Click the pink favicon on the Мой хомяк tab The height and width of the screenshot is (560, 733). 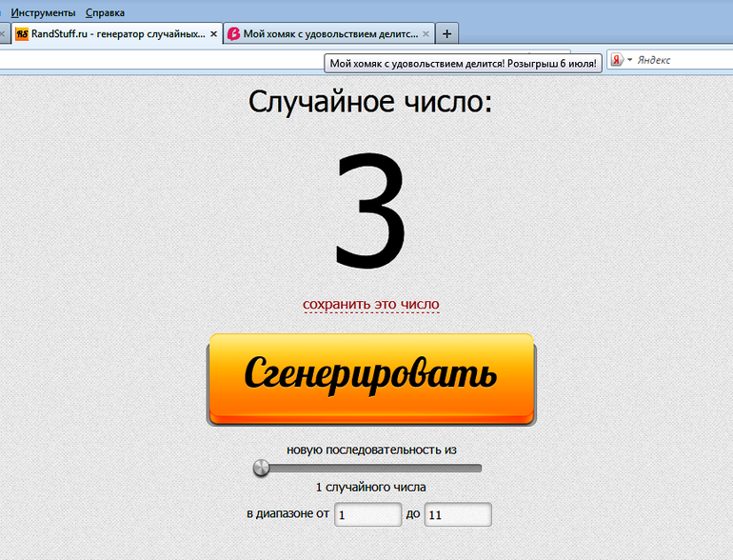(x=234, y=33)
